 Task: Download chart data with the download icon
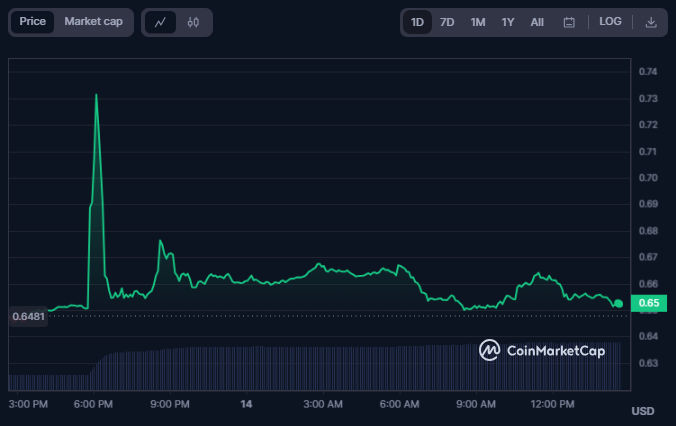(x=651, y=22)
